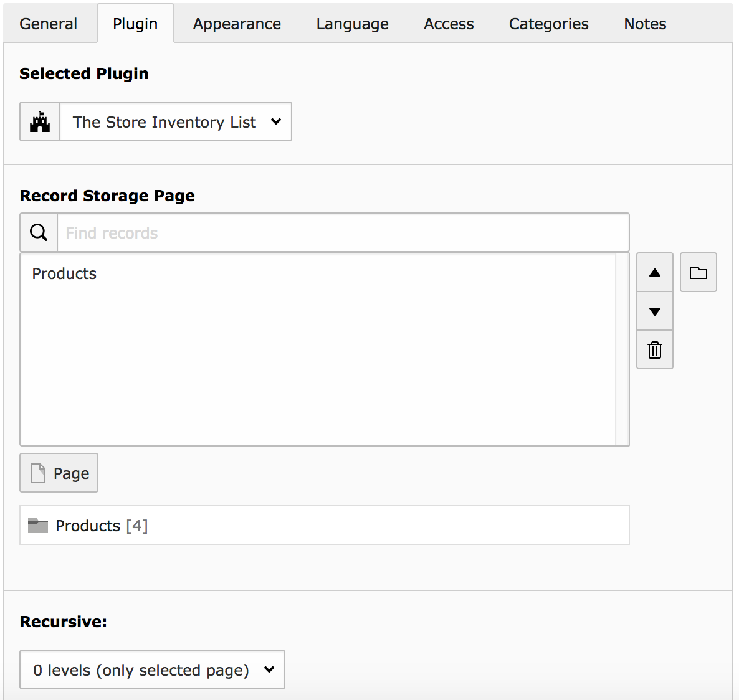The width and height of the screenshot is (739, 700).
Task: Click the castle plugin icon
Action: tap(40, 122)
